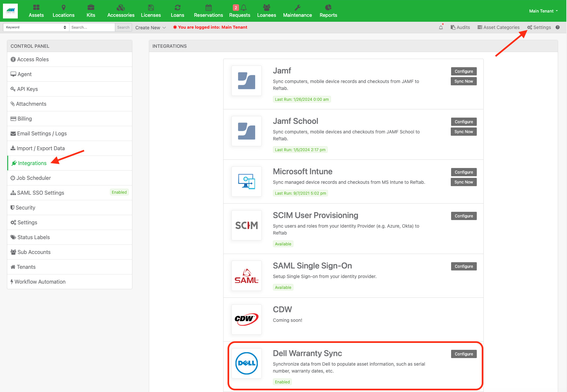Open the Assets section
The height and width of the screenshot is (392, 567).
coord(36,11)
